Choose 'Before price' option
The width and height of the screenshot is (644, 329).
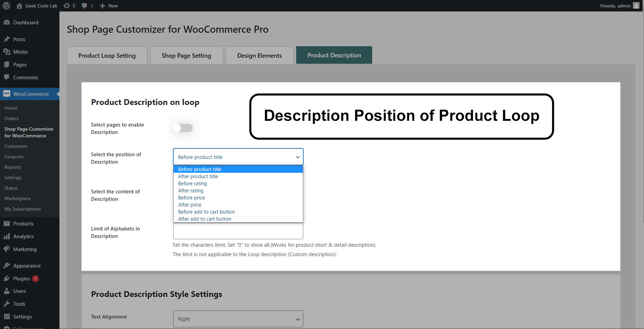238,197
